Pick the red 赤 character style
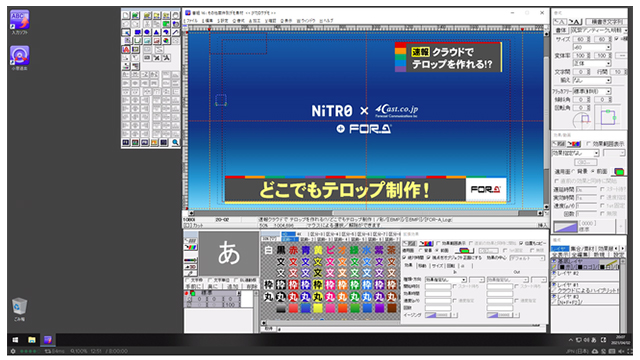This screenshot has height=360, width=640. (293, 250)
